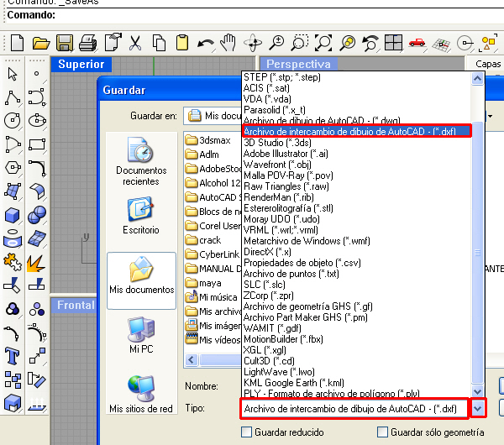The height and width of the screenshot is (445, 504).
Task: Click the Undo view change icon
Action: tap(370, 43)
